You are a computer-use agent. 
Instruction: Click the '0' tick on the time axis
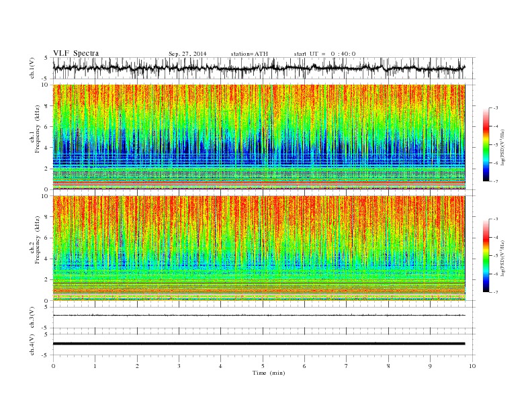coord(53,366)
